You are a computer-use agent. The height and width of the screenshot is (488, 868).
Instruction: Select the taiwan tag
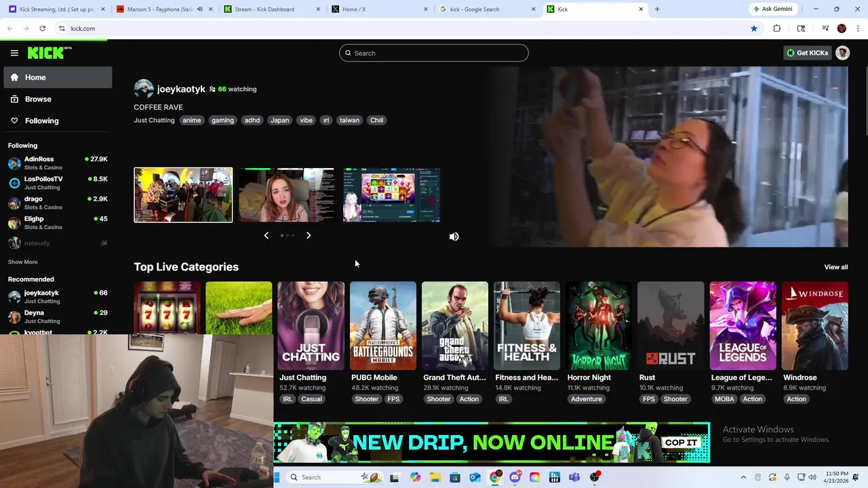pos(350,120)
